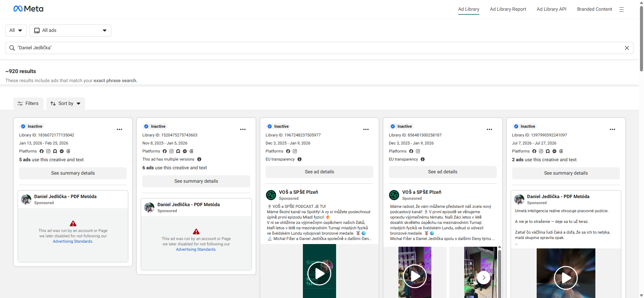The image size is (644, 298).
Task: See summary details for ad 1397990592241097
Action: [566, 173]
